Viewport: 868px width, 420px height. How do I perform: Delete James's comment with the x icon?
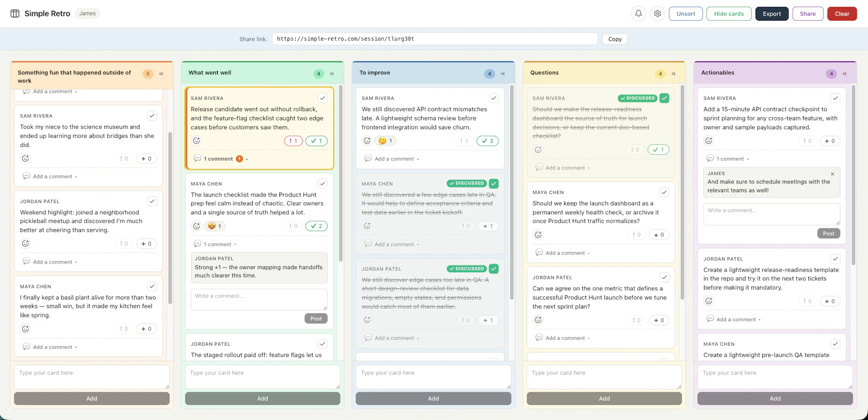click(832, 174)
